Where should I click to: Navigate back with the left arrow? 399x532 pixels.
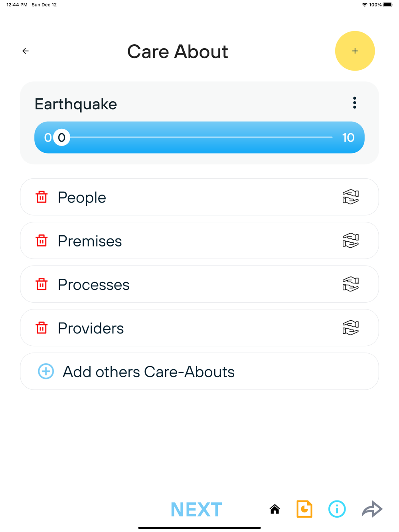click(x=26, y=51)
